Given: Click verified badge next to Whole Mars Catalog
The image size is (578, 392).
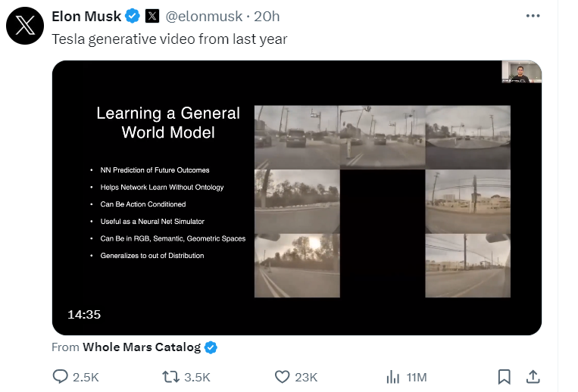Looking at the screenshot, I should click(211, 347).
